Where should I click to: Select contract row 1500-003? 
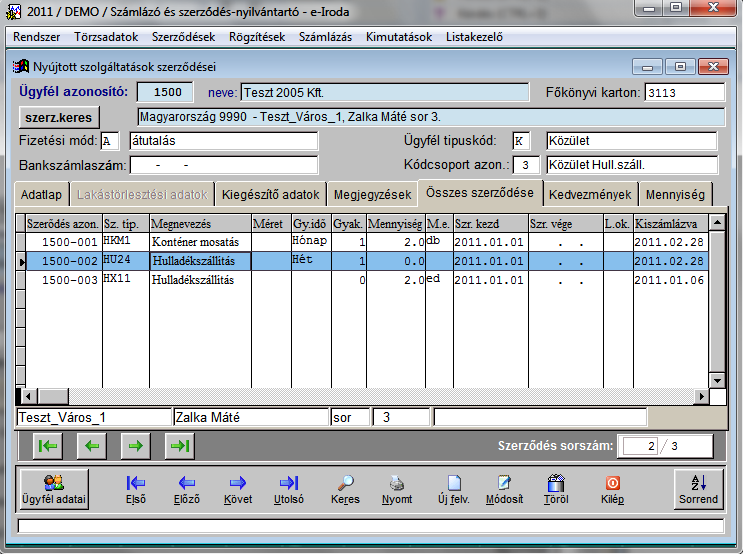coord(62,280)
